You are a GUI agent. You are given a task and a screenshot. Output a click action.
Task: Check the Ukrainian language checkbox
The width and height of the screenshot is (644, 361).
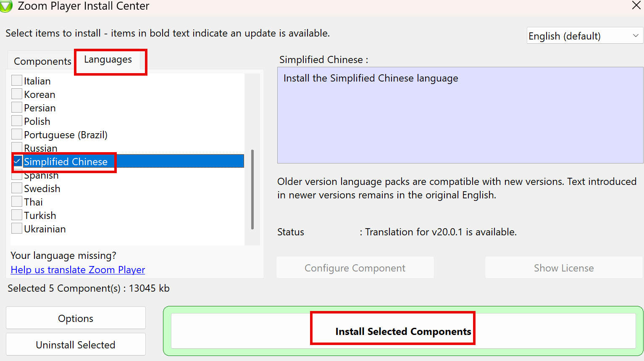17,229
